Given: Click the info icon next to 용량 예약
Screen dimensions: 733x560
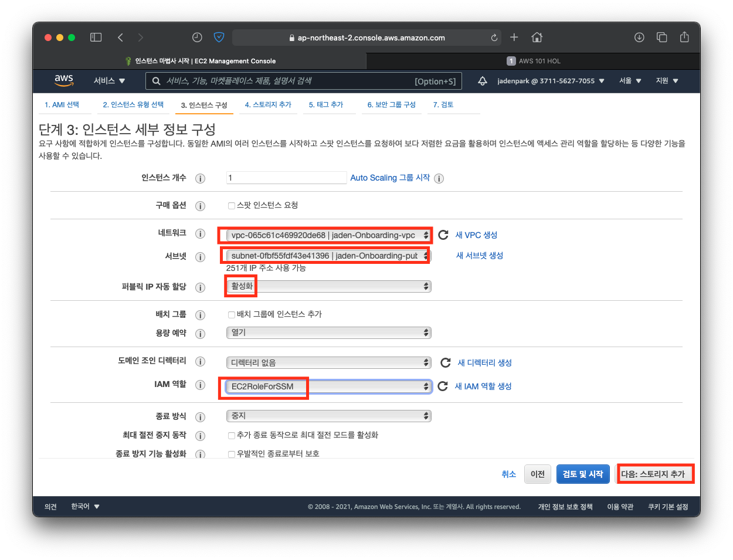Looking at the screenshot, I should 200,334.
